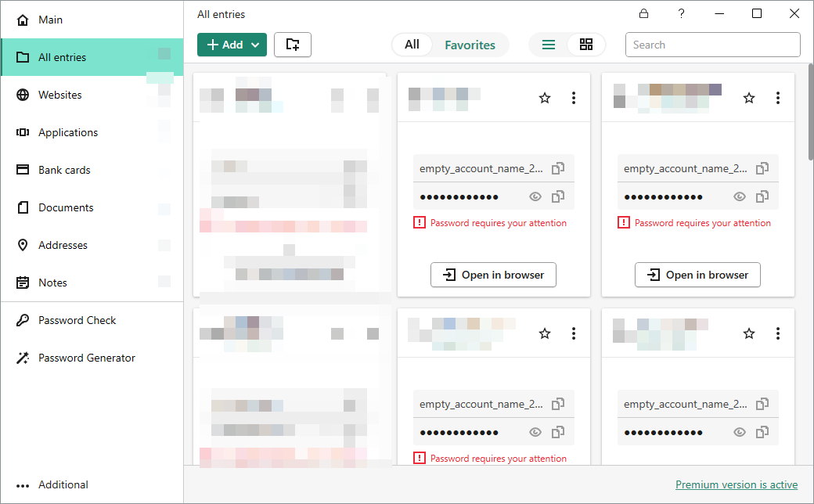814x504 pixels.
Task: Open the Websites category
Action: [92, 95]
